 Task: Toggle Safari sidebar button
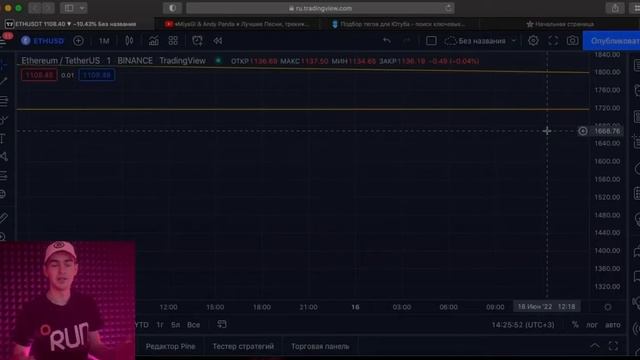pyautogui.click(x=69, y=8)
